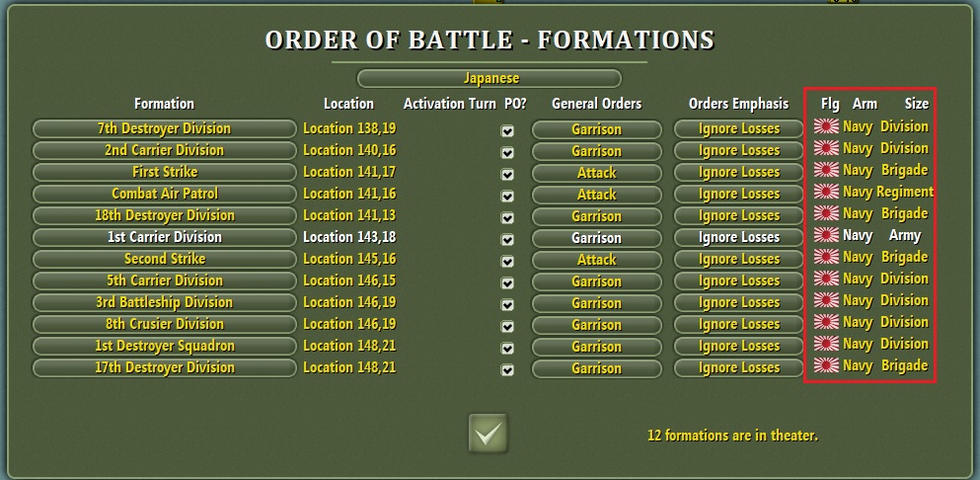The image size is (980, 480).
Task: Click the flag icon in First Strike row
Action: pyautogui.click(x=826, y=170)
